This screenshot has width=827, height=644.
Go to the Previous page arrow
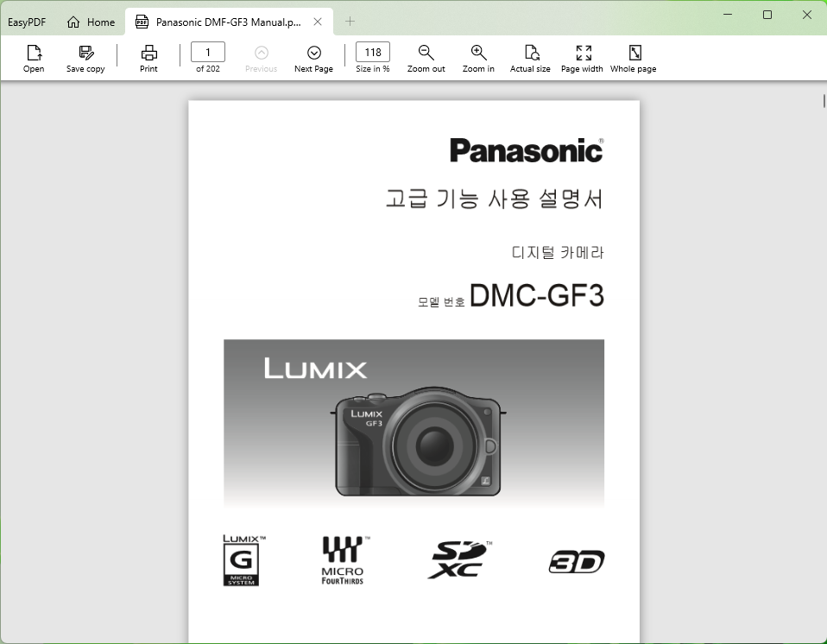pos(262,53)
